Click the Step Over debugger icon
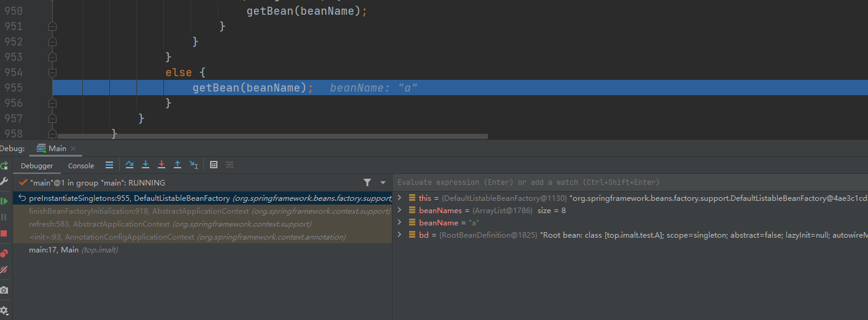The width and height of the screenshot is (868, 320). click(130, 165)
